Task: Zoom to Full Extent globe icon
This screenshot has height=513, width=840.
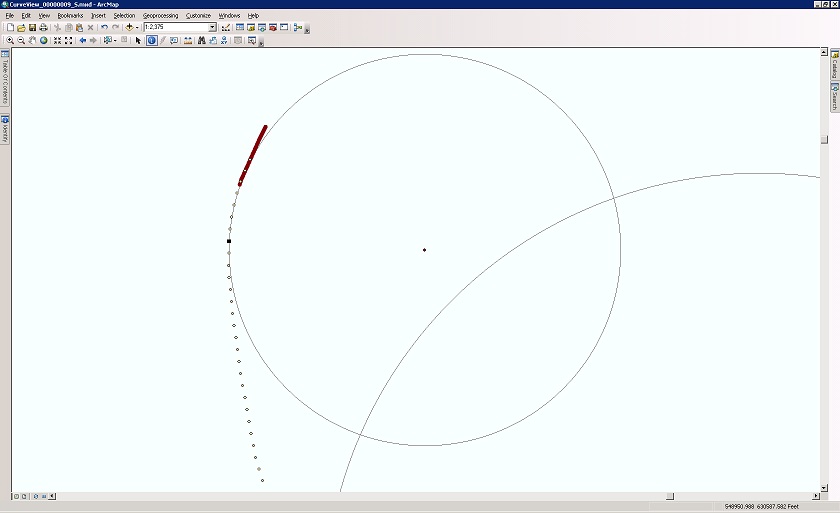Action: pyautogui.click(x=43, y=40)
